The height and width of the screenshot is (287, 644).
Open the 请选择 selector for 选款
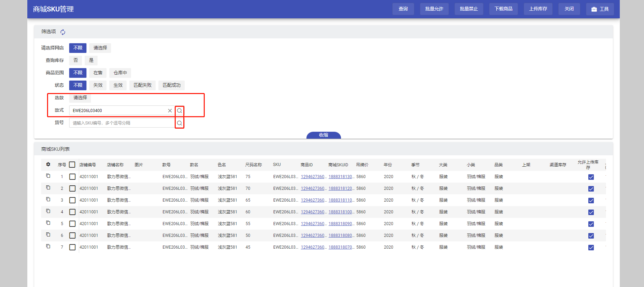(80, 98)
